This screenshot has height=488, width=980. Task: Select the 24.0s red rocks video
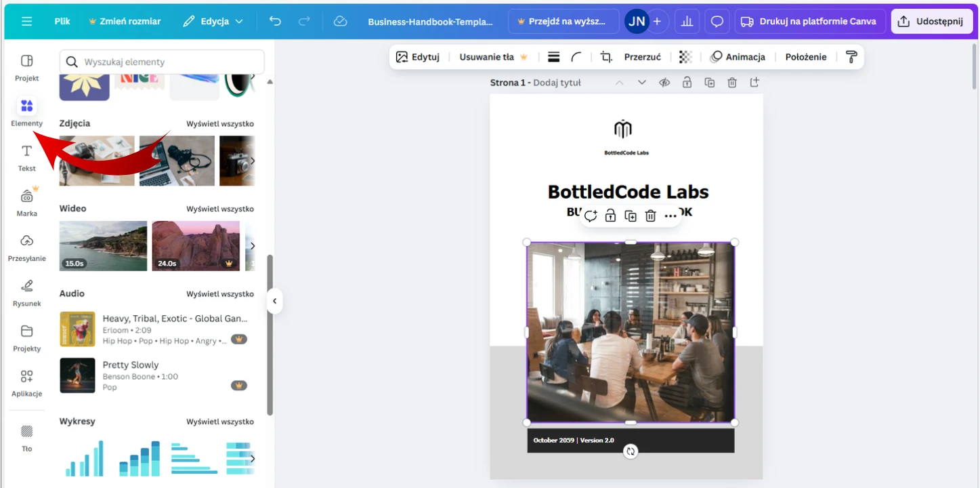click(x=196, y=245)
